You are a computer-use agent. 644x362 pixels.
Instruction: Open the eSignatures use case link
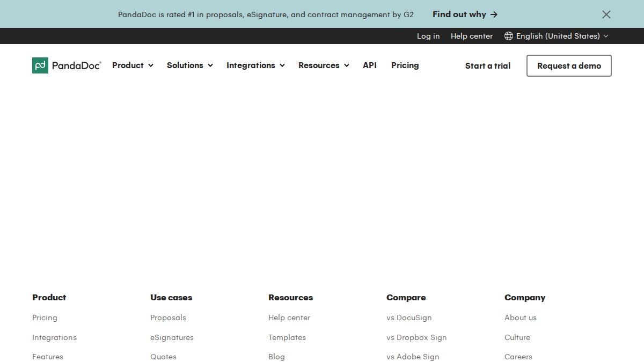pos(172,337)
